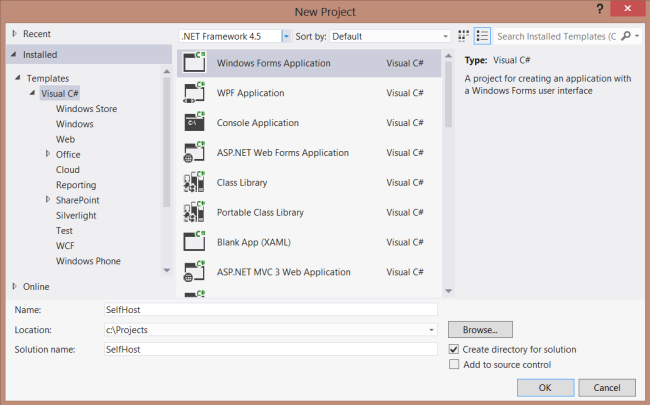
Task: Select the Silverlight template category
Action: click(76, 216)
